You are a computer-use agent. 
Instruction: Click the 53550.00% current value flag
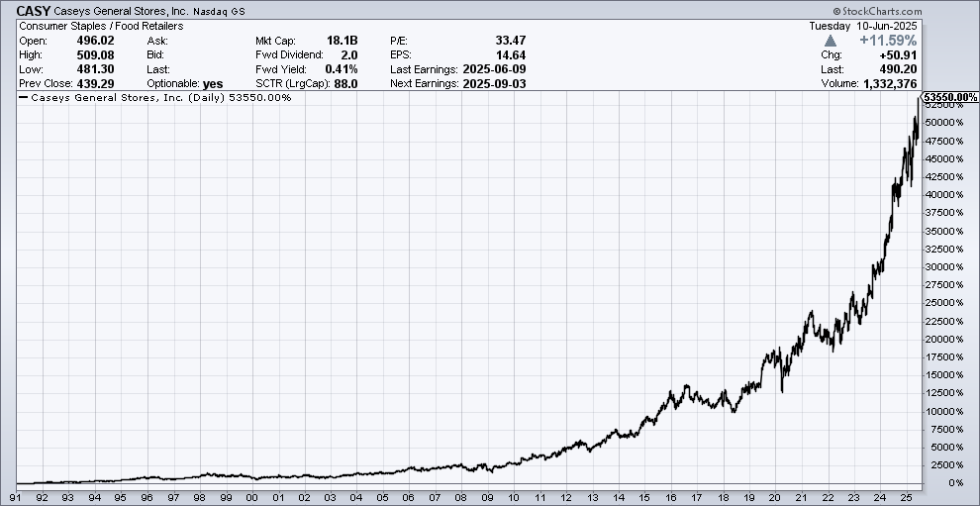coord(949,98)
